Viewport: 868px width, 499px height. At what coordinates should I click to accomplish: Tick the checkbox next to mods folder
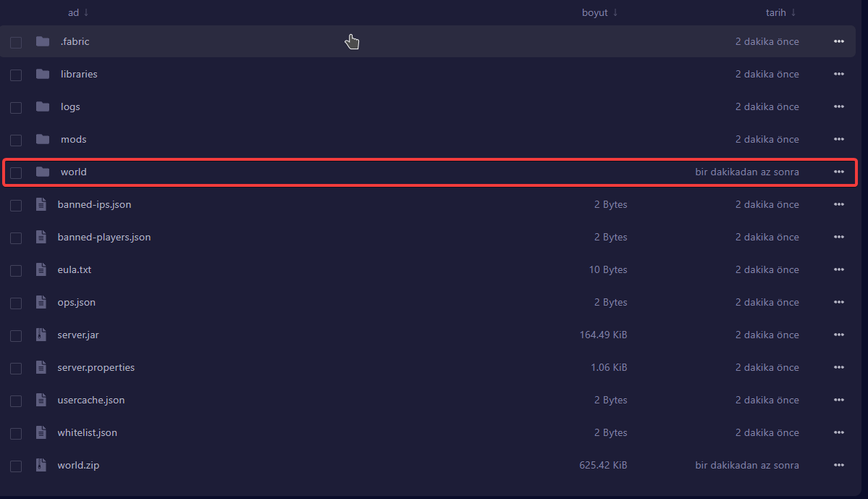[16, 140]
